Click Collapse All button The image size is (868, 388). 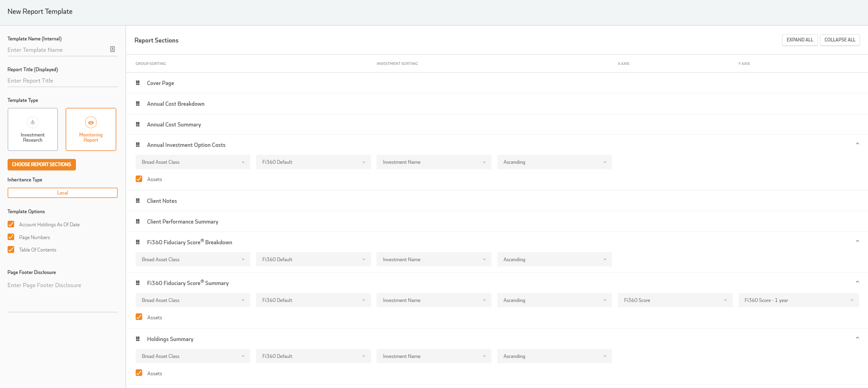click(840, 40)
